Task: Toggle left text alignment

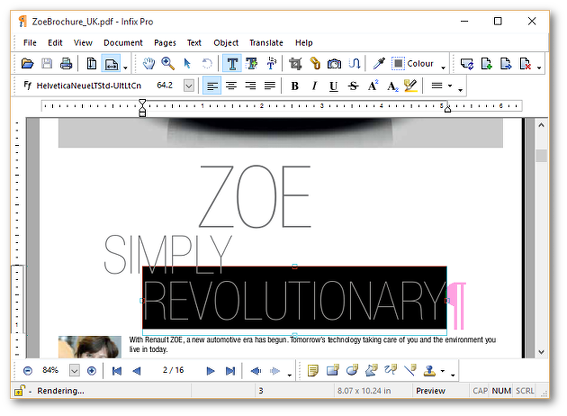Action: click(212, 86)
